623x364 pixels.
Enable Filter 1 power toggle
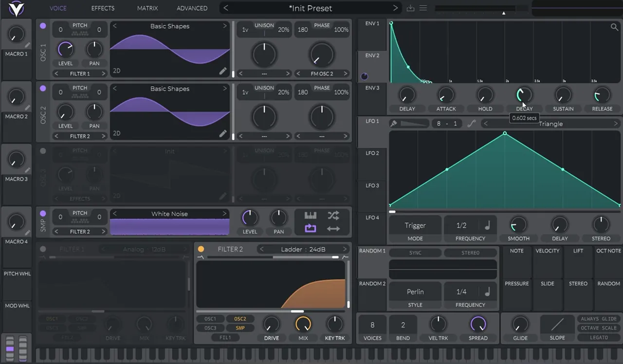pos(43,249)
